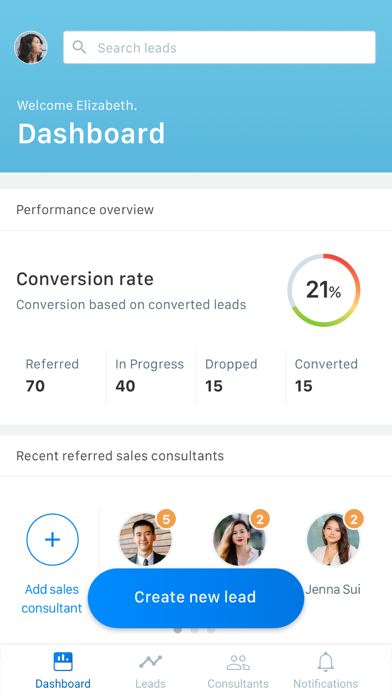Image resolution: width=392 pixels, height=696 pixels.
Task: Open the Referred 70 stat
Action: (x=52, y=375)
